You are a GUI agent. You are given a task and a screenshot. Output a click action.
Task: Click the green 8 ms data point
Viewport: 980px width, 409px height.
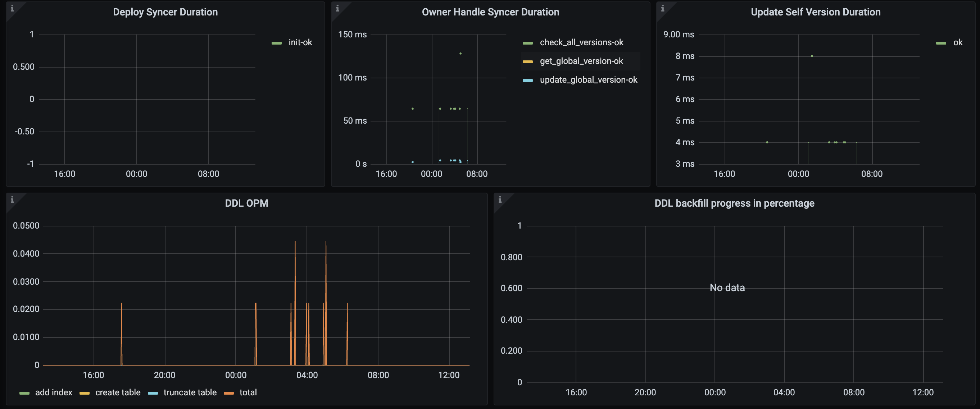pos(812,56)
